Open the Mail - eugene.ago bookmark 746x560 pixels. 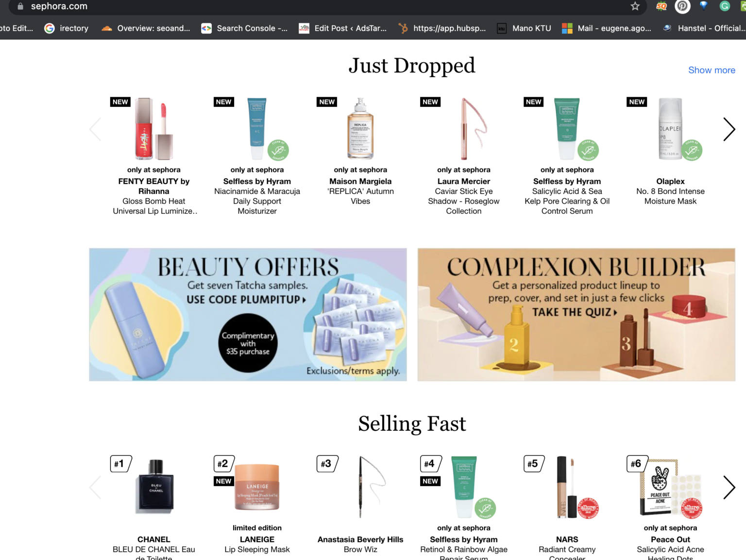[567, 28]
